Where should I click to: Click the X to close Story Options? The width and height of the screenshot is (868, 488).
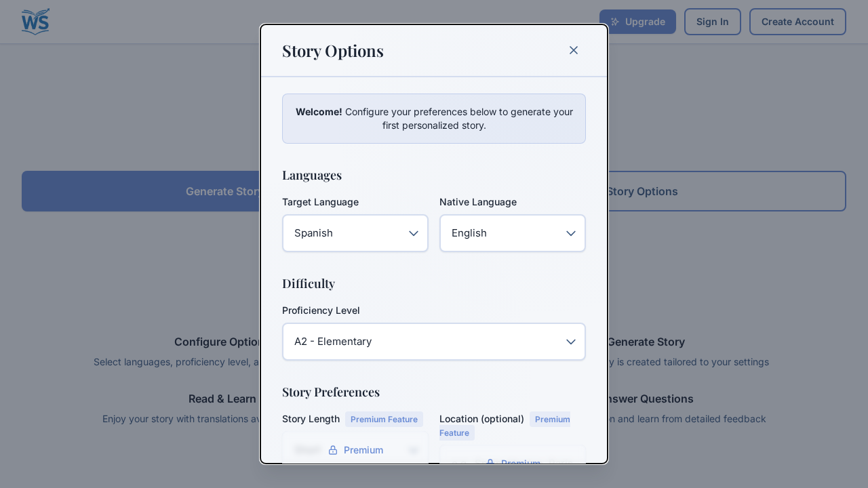click(x=573, y=50)
